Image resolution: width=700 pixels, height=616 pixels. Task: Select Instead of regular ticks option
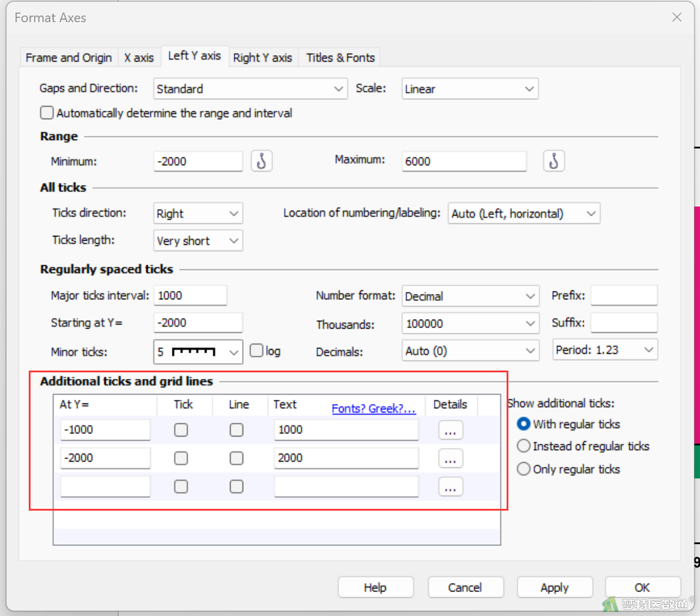tap(523, 446)
